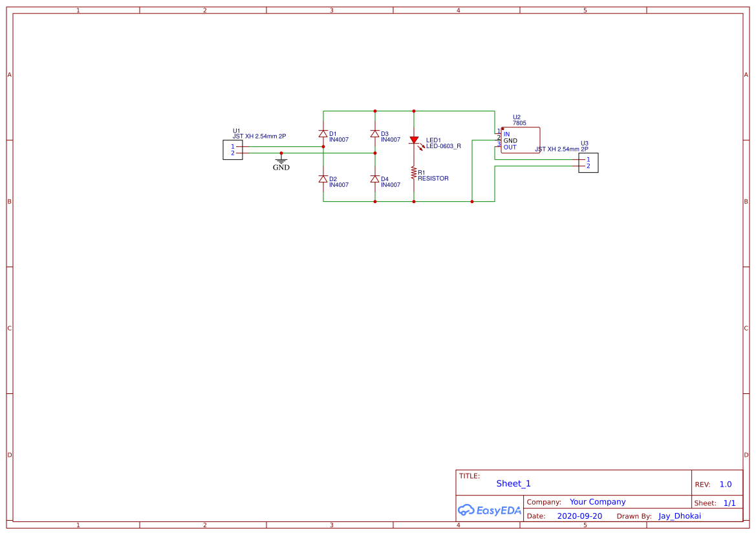Click the Jay_Dhokai drawn-by text
The height and width of the screenshot is (535, 756).
pyautogui.click(x=679, y=516)
